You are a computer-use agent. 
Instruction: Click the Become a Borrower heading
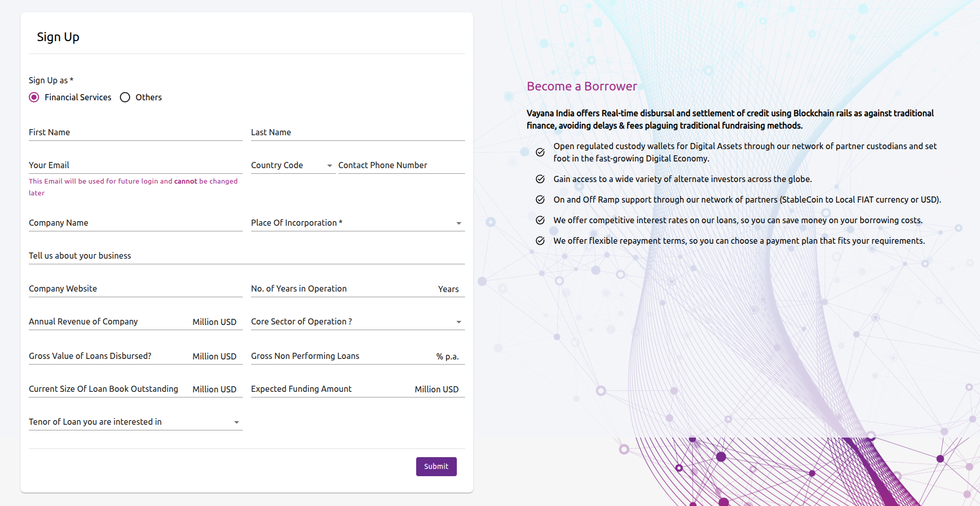point(581,86)
